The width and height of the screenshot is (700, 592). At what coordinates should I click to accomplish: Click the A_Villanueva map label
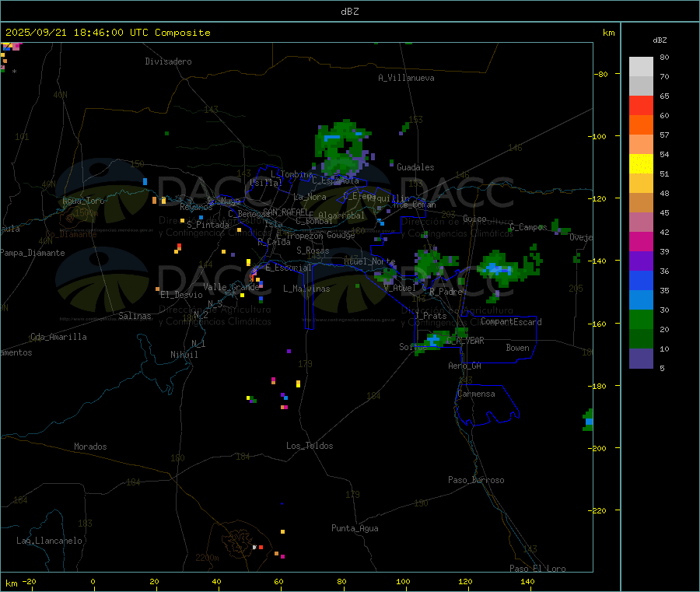coord(406,78)
